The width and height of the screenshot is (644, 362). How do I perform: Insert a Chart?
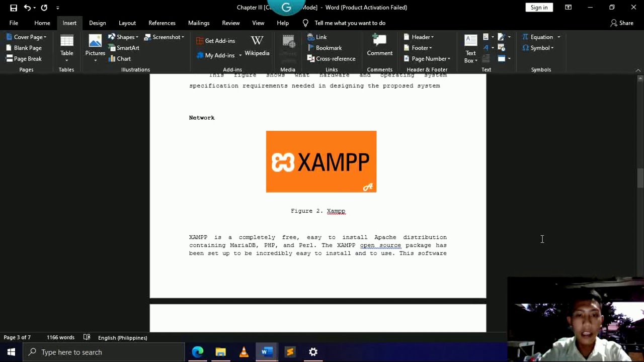point(120,59)
